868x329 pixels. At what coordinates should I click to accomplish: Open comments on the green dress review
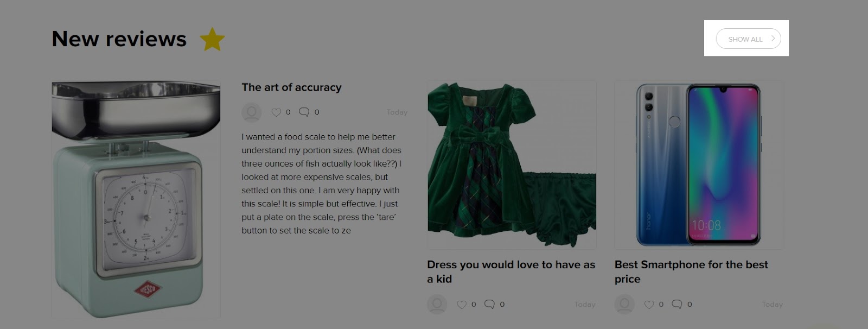click(x=489, y=304)
